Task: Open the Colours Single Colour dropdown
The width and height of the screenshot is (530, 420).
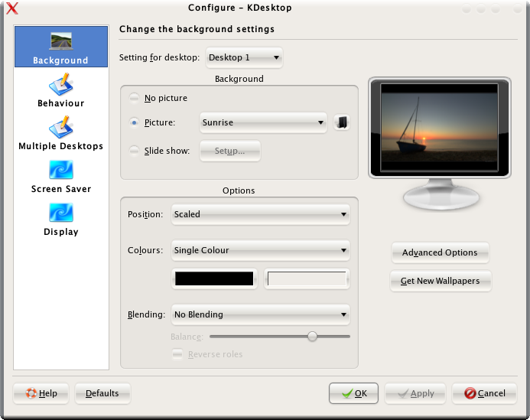Action: pyautogui.click(x=260, y=250)
